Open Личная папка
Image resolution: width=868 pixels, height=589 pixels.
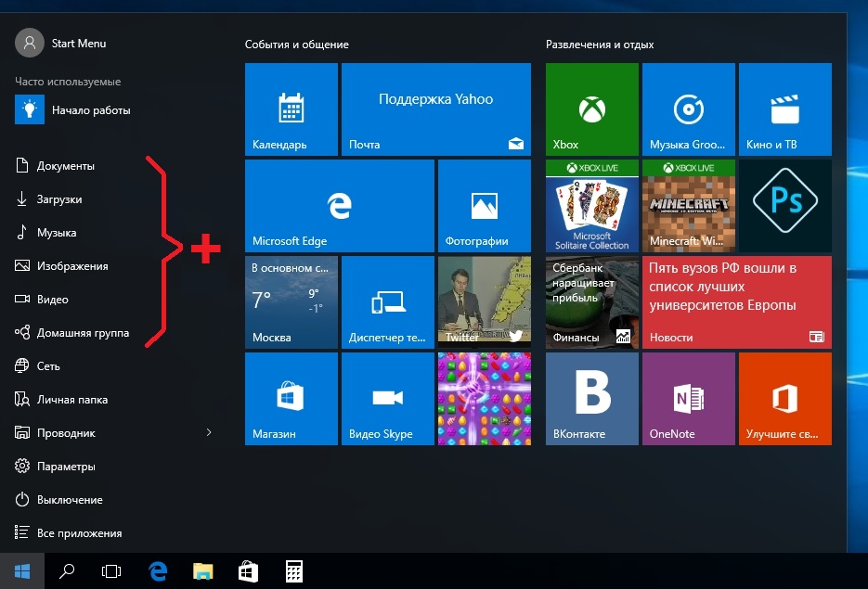[x=61, y=399]
